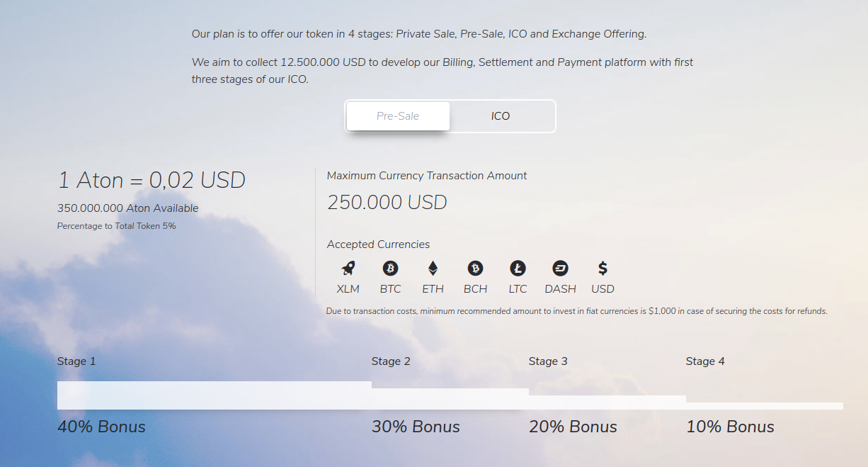Screen dimensions: 868x467
Task: Click the Stage 1 progress bar segment
Action: (215, 395)
